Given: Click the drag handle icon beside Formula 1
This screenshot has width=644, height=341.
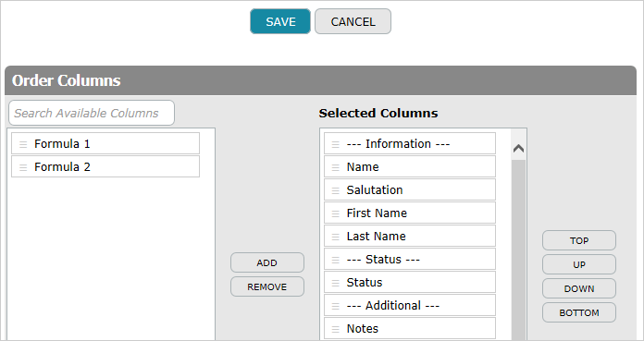Looking at the screenshot, I should pyautogui.click(x=23, y=144).
